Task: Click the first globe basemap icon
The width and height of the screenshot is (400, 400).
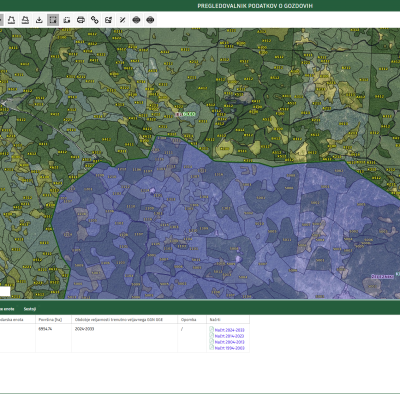Action: [x=136, y=20]
